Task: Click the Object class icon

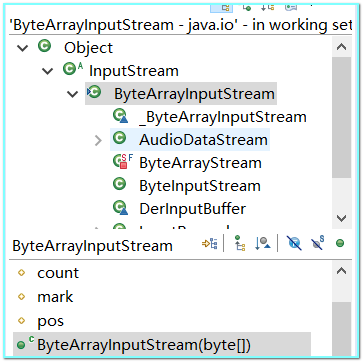Action: point(44,46)
